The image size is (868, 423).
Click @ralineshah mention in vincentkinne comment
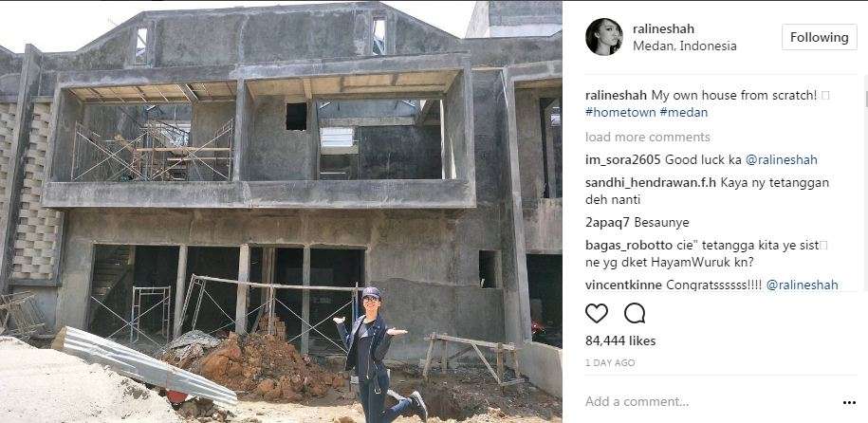803,285
